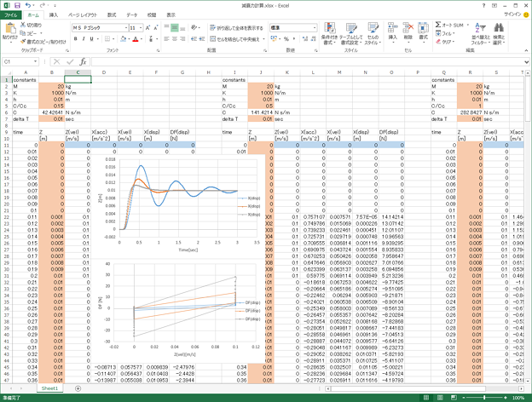Click the select all corner triangle
This screenshot has height=402, width=532.
point(9,72)
